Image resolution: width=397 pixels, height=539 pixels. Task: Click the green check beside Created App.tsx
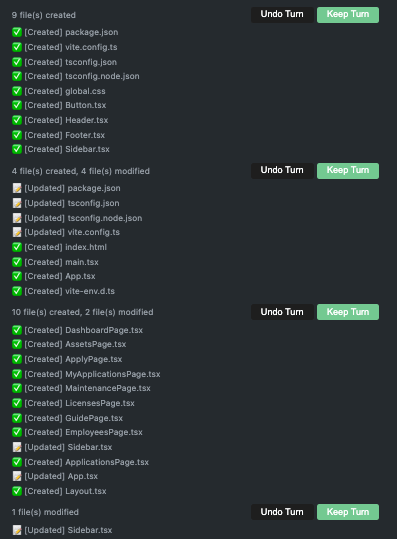(x=17, y=276)
